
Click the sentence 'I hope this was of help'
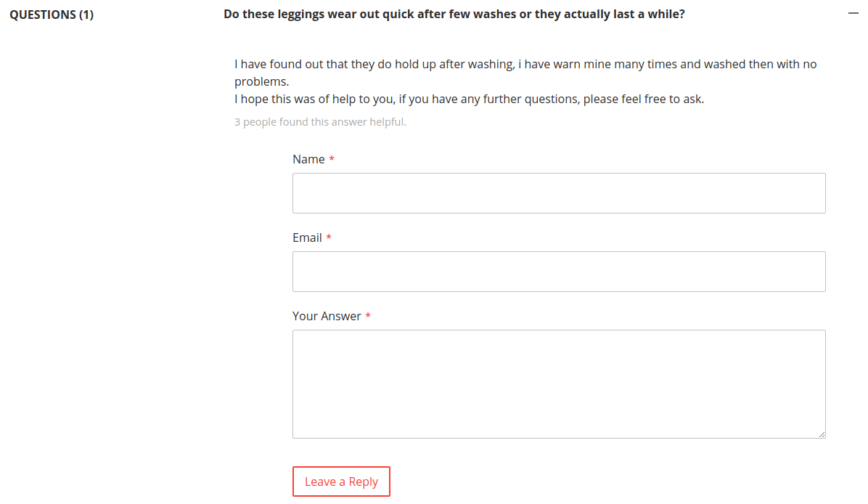point(469,99)
